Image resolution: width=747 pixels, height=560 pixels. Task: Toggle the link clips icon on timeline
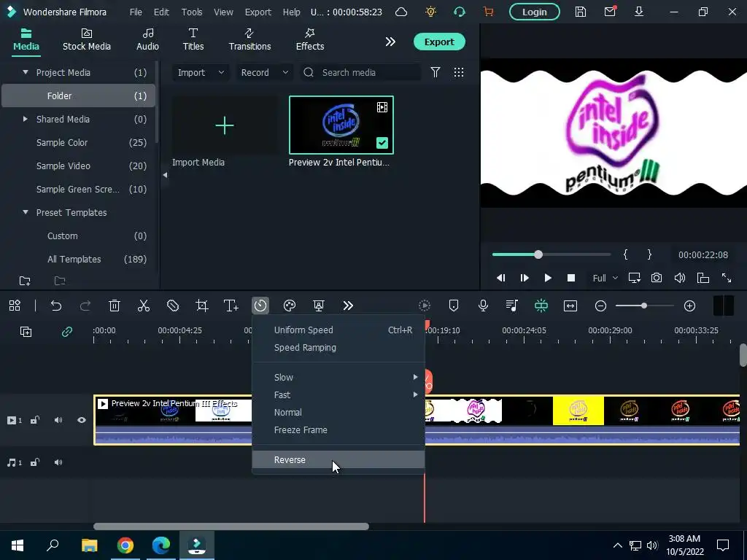tap(66, 332)
